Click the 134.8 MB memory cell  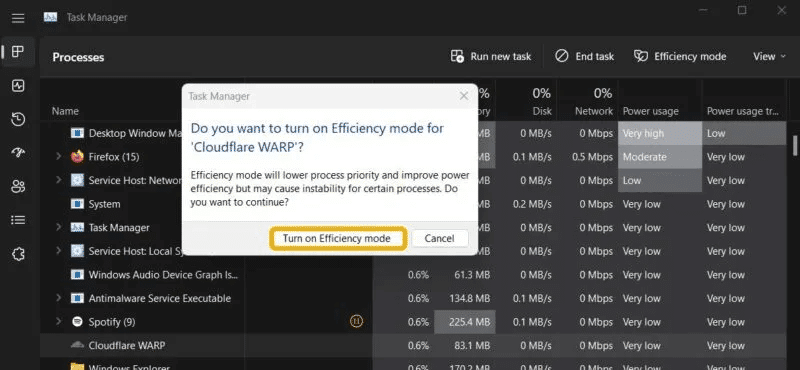465,298
